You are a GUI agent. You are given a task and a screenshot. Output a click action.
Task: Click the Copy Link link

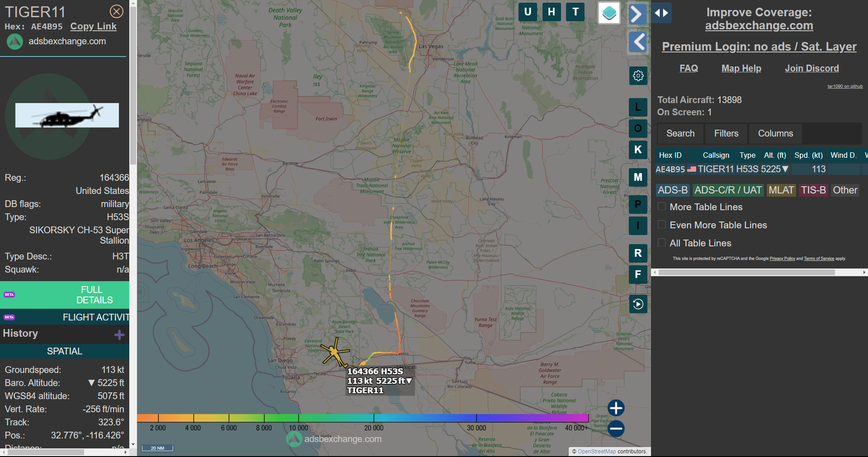click(x=93, y=27)
